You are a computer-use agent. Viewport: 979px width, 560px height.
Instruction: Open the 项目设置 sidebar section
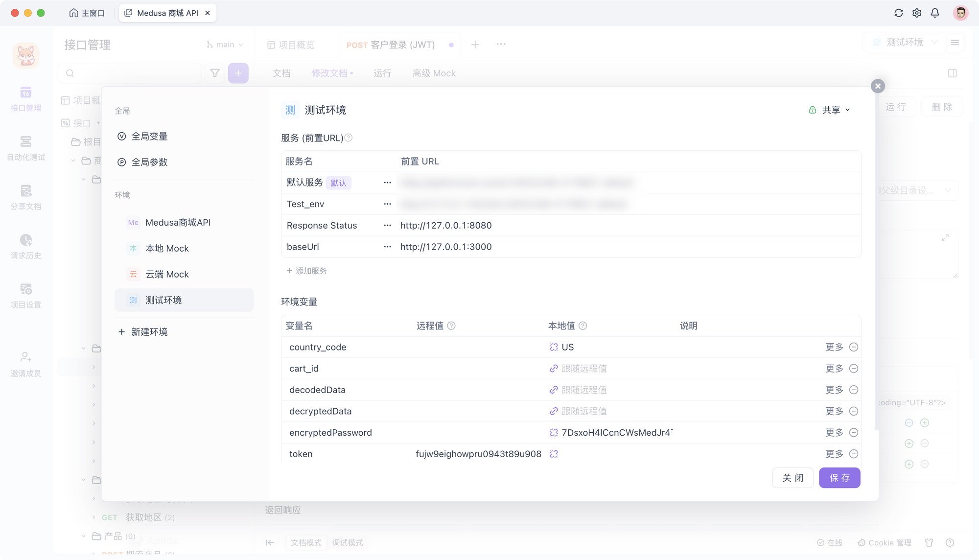click(x=26, y=296)
